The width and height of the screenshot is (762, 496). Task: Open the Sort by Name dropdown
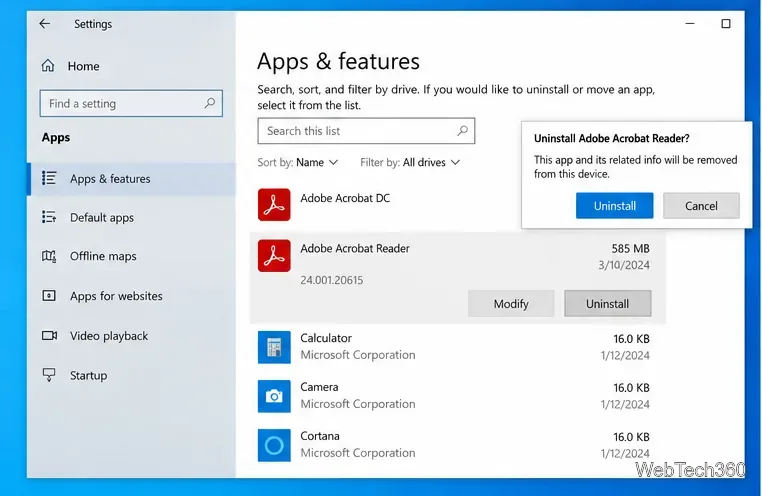[x=297, y=162]
